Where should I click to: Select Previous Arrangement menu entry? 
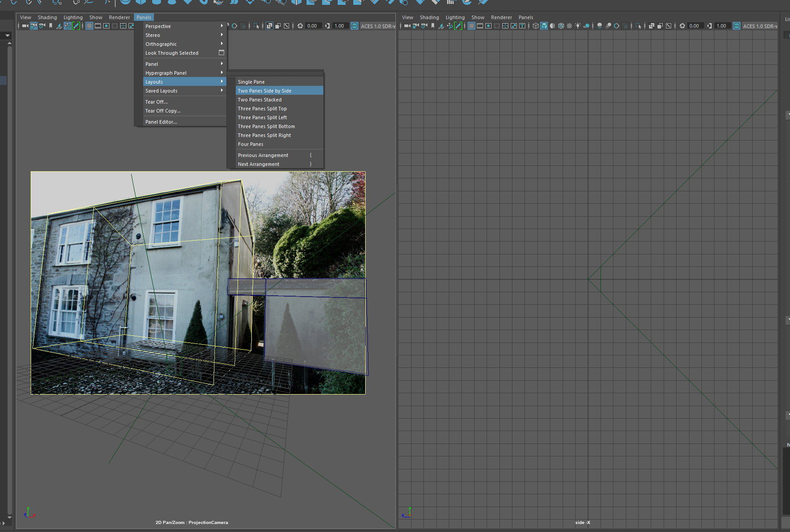[x=279, y=155]
